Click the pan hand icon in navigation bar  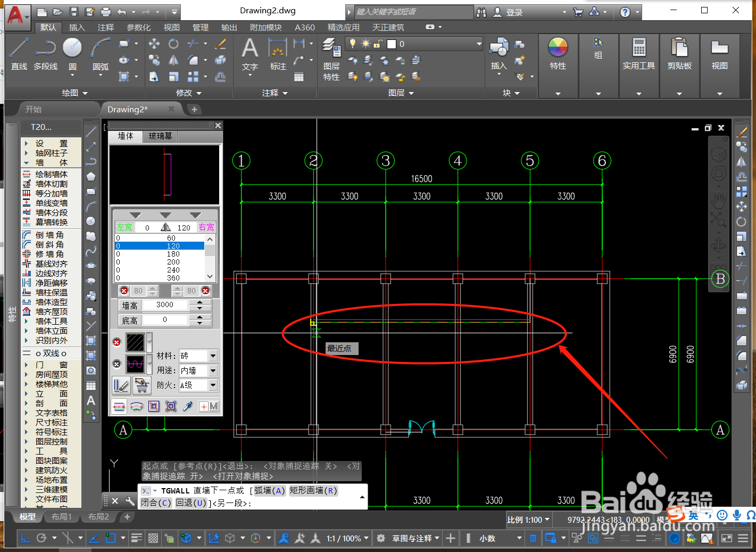[x=719, y=201]
